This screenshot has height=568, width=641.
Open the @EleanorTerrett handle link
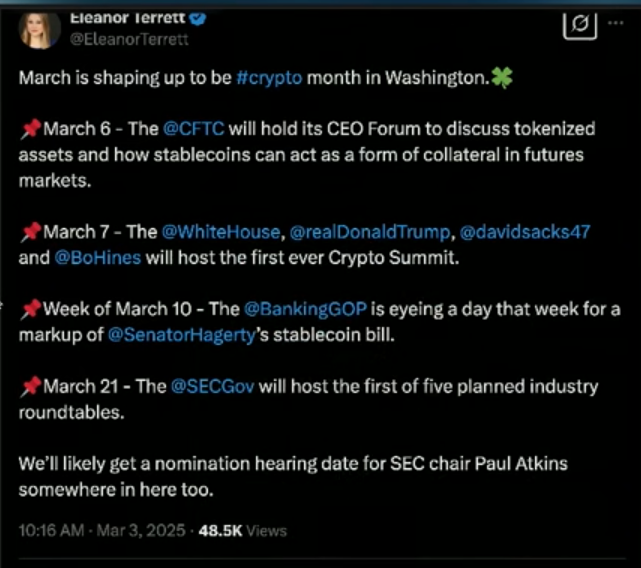[130, 40]
